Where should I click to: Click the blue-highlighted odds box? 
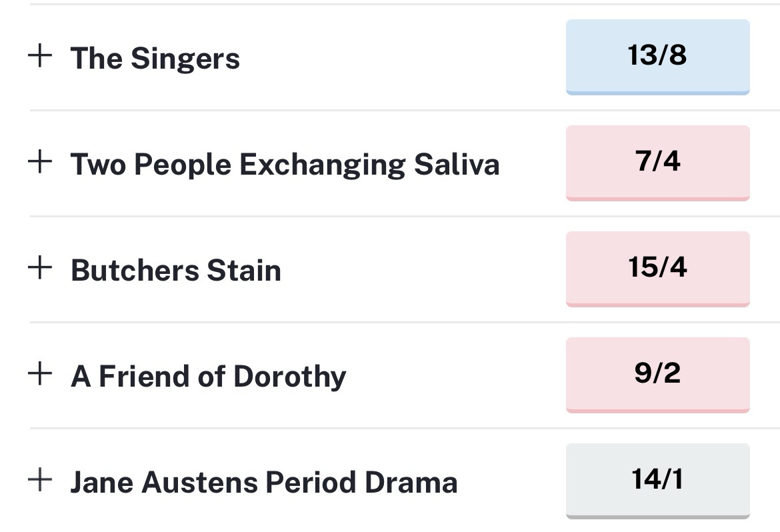pos(657,56)
